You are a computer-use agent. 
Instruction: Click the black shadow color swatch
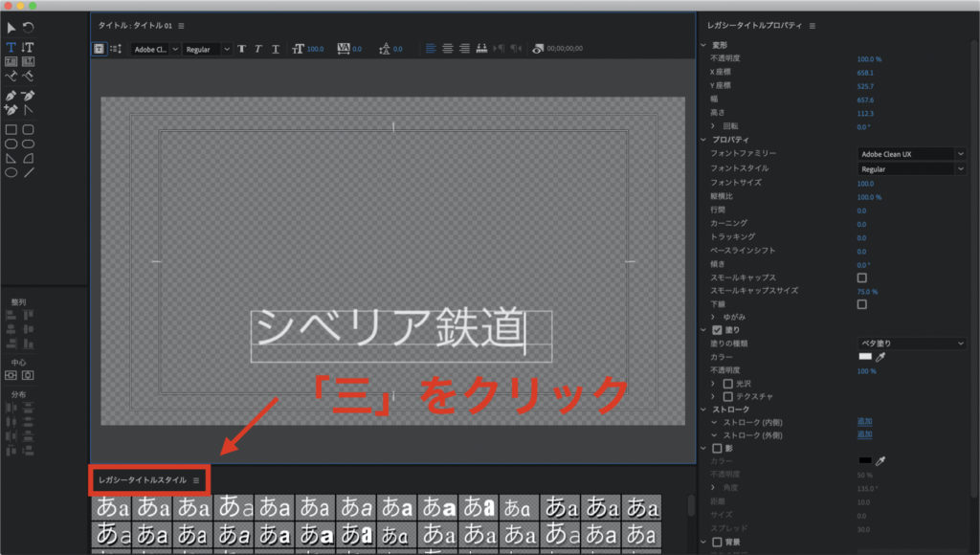pyautogui.click(x=865, y=460)
